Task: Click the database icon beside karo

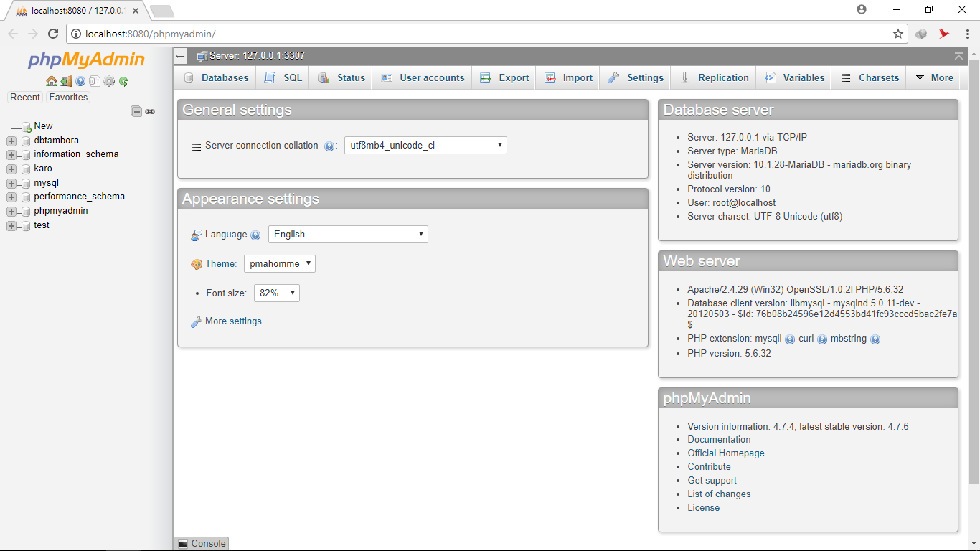Action: click(x=26, y=169)
